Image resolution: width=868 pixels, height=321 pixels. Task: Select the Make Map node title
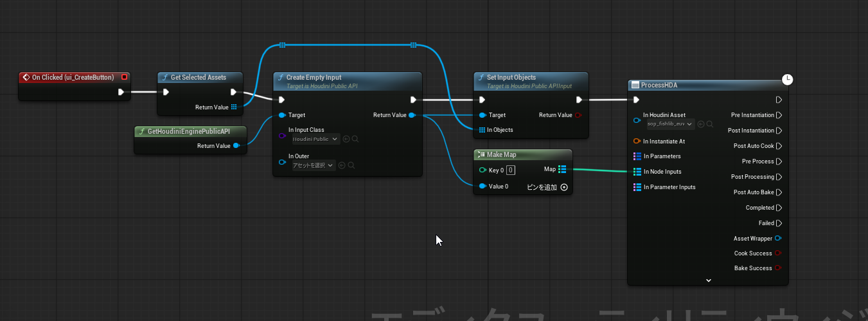click(x=501, y=154)
